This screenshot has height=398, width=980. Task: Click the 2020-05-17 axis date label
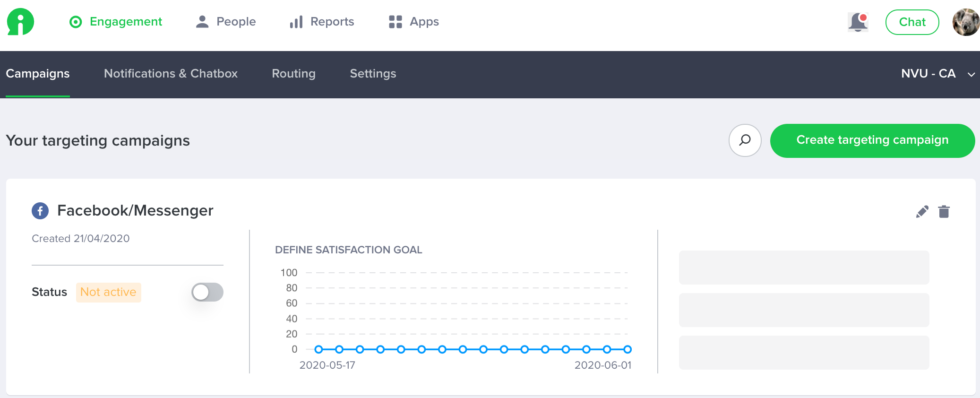pyautogui.click(x=327, y=365)
